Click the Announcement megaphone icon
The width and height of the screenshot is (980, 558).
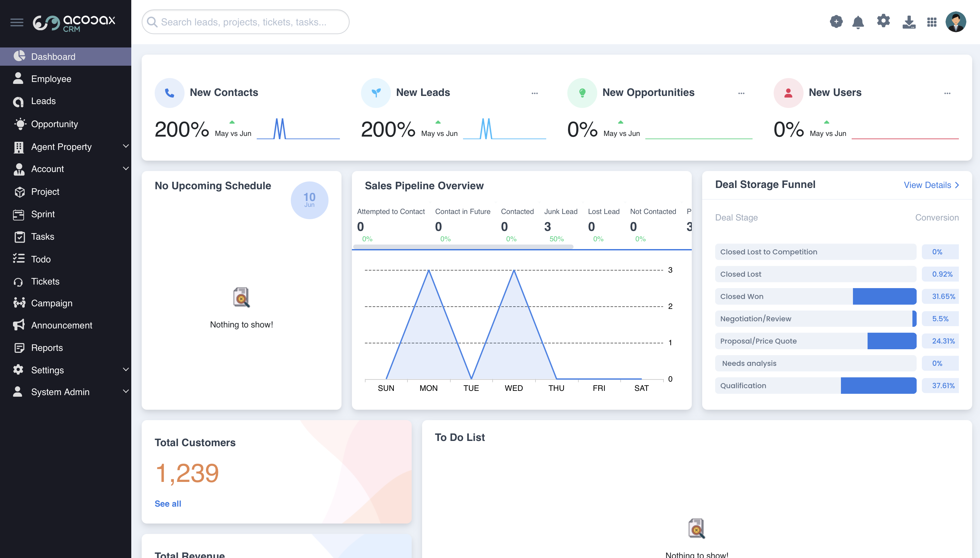(x=19, y=325)
